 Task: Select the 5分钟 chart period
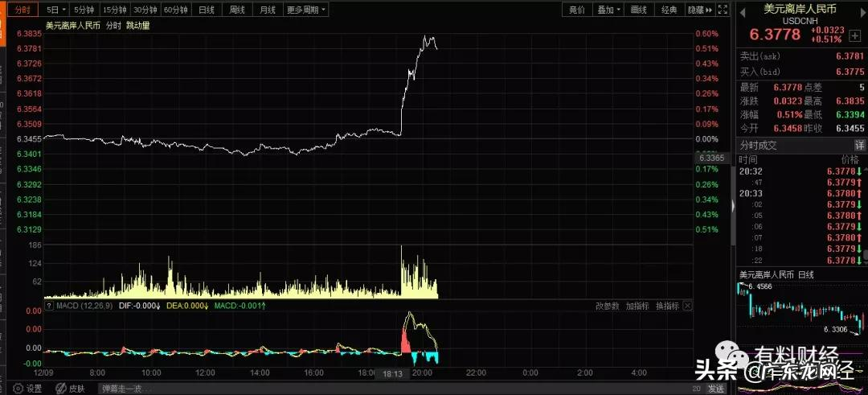click(84, 10)
